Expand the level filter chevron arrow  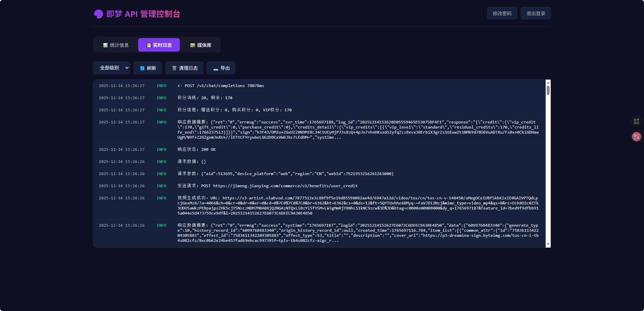click(x=127, y=68)
